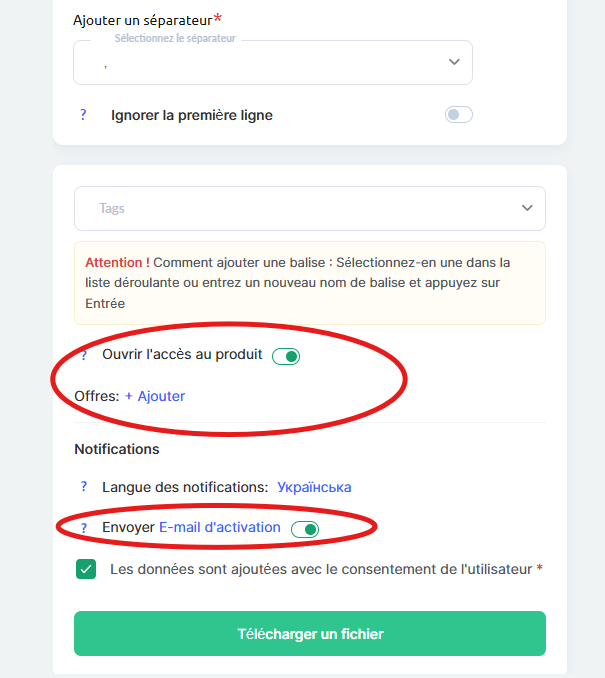This screenshot has width=605, height=678.
Task: Toggle the Ignorer la première ligne switch
Action: click(458, 115)
